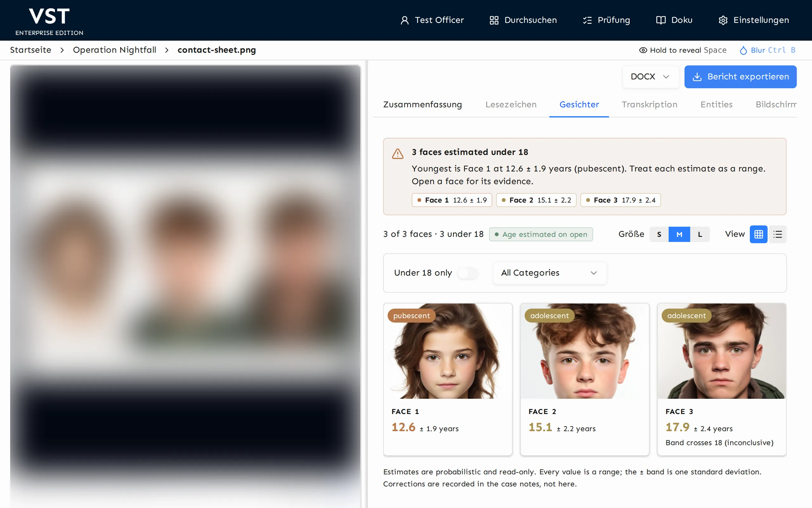The height and width of the screenshot is (508, 812).
Task: Set face size to S
Action: click(x=659, y=234)
